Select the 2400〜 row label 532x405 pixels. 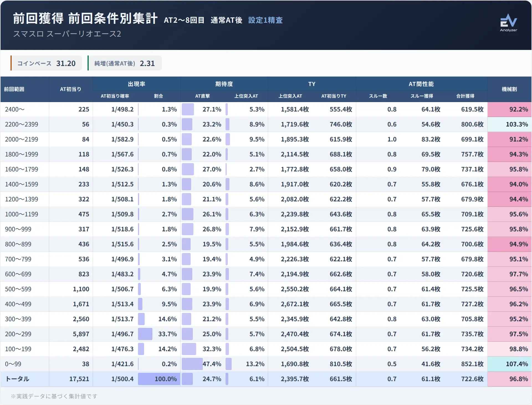click(x=15, y=109)
